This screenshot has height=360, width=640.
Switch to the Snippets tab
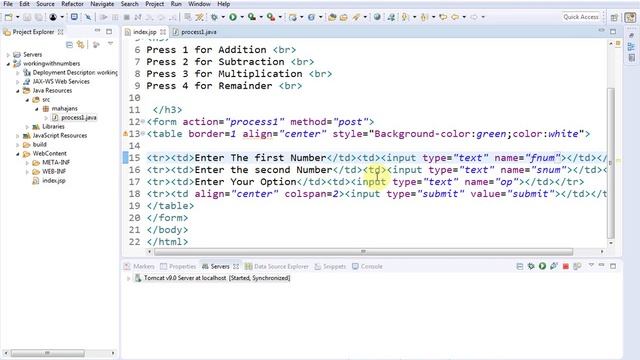[331, 267]
